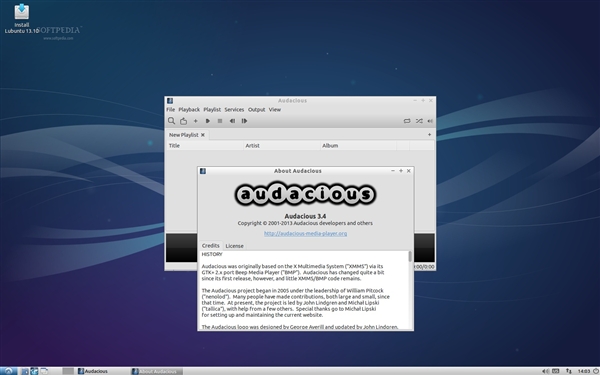
Task: Start playback with the play button
Action: (x=208, y=121)
